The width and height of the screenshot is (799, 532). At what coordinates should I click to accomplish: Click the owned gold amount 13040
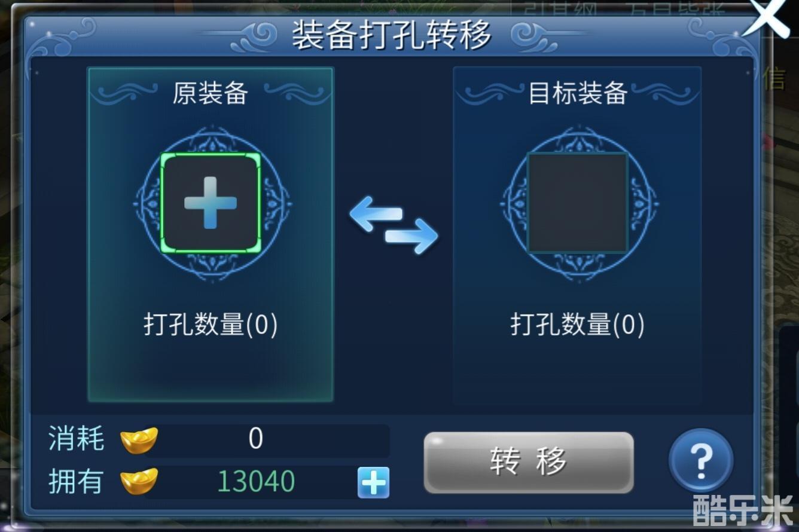point(255,482)
